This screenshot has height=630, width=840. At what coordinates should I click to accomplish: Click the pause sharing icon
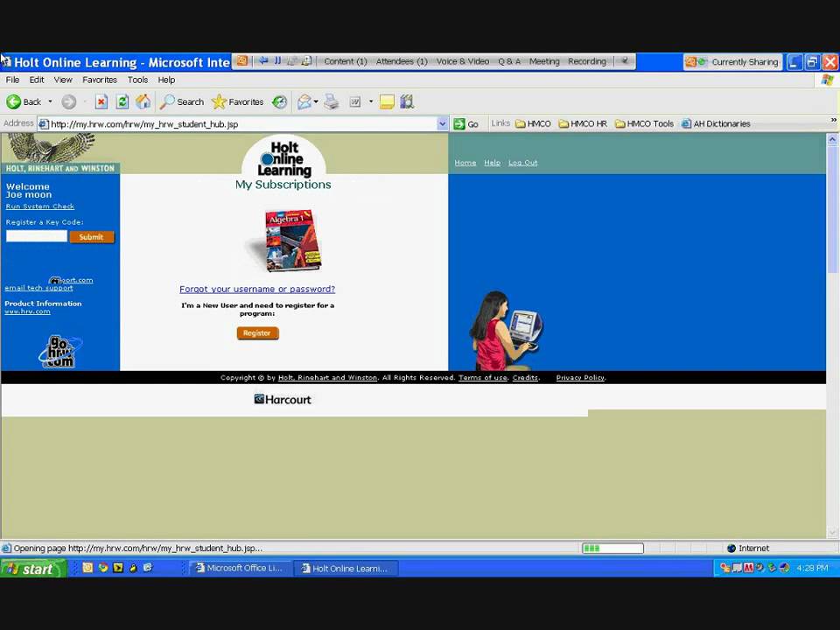coord(277,61)
